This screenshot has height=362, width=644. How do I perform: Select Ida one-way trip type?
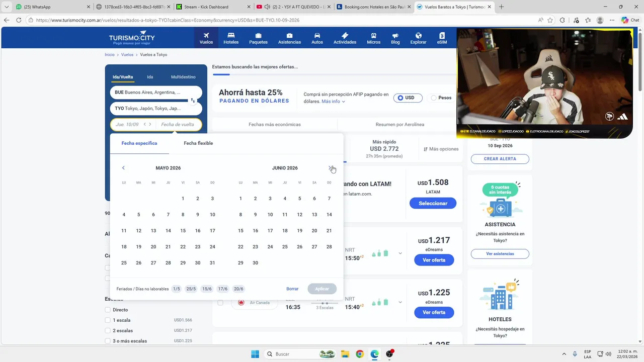150,77
